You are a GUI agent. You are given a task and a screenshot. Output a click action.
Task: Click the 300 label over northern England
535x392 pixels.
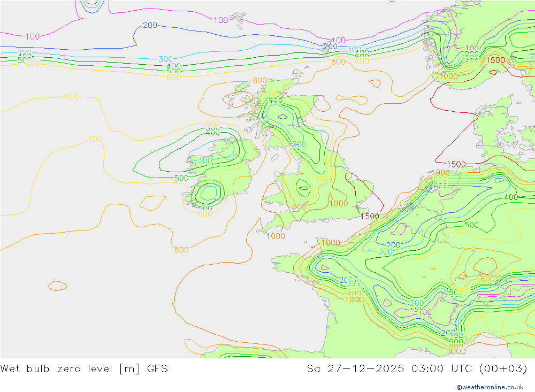299,144
